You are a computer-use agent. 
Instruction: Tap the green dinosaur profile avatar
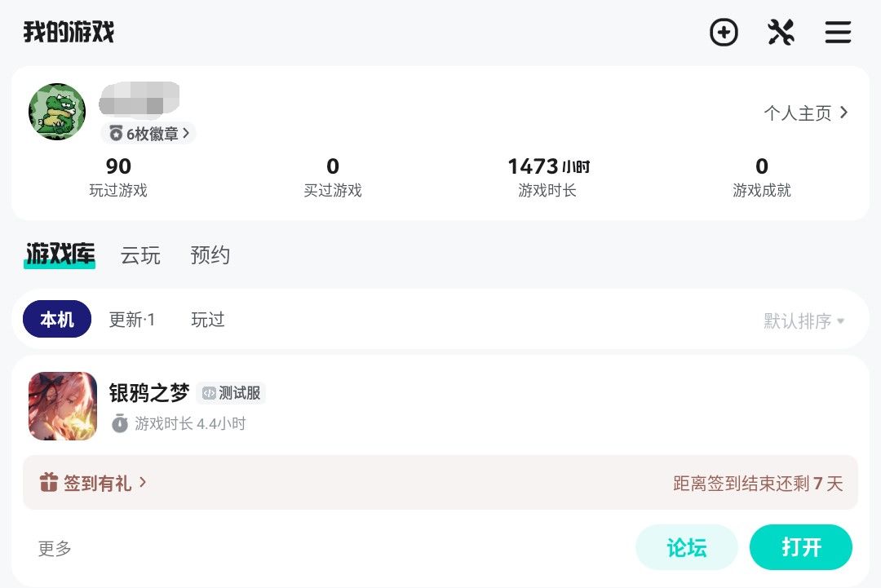click(57, 112)
